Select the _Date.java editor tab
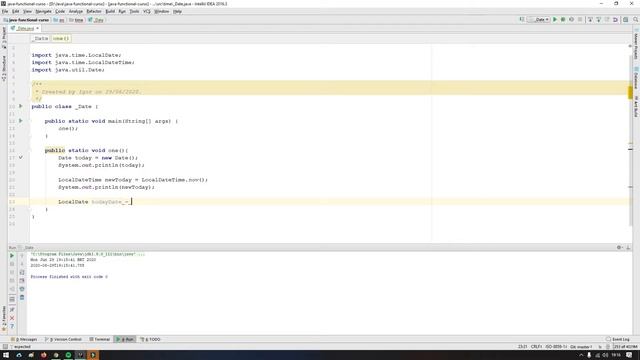The image size is (640, 360). point(23,29)
